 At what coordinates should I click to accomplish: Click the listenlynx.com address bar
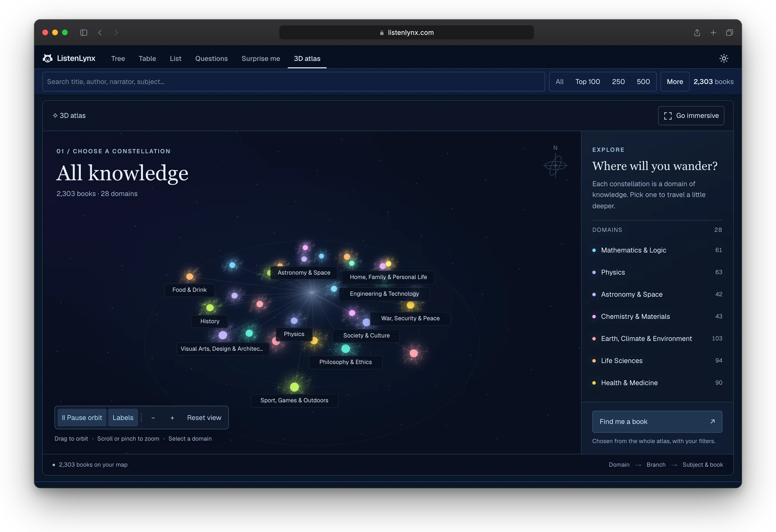[x=407, y=33]
